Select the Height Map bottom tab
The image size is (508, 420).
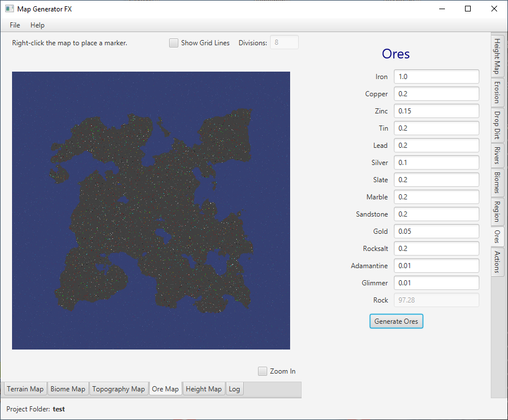pos(204,389)
